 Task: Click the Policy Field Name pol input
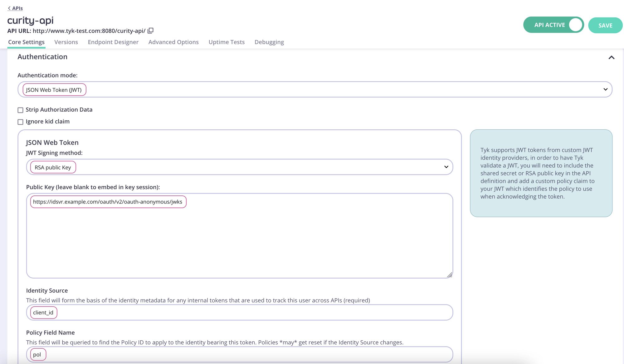(37, 354)
